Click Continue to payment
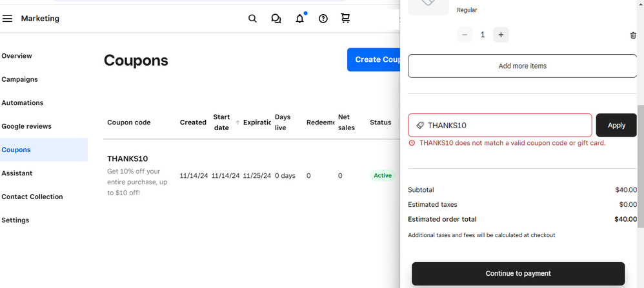 pyautogui.click(x=518, y=273)
